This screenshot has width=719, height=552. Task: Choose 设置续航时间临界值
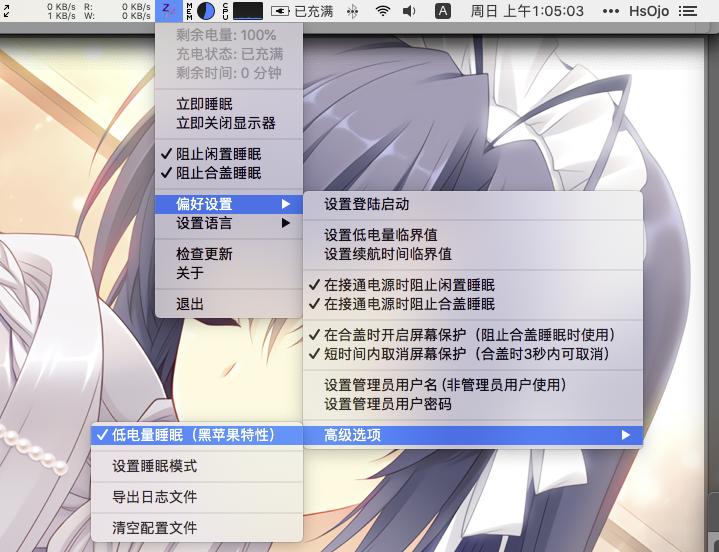click(x=473, y=254)
